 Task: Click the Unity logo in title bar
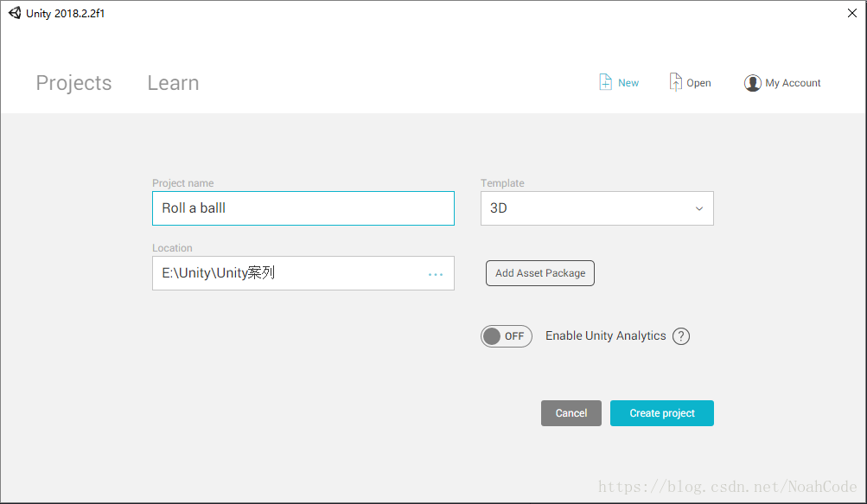(15, 13)
